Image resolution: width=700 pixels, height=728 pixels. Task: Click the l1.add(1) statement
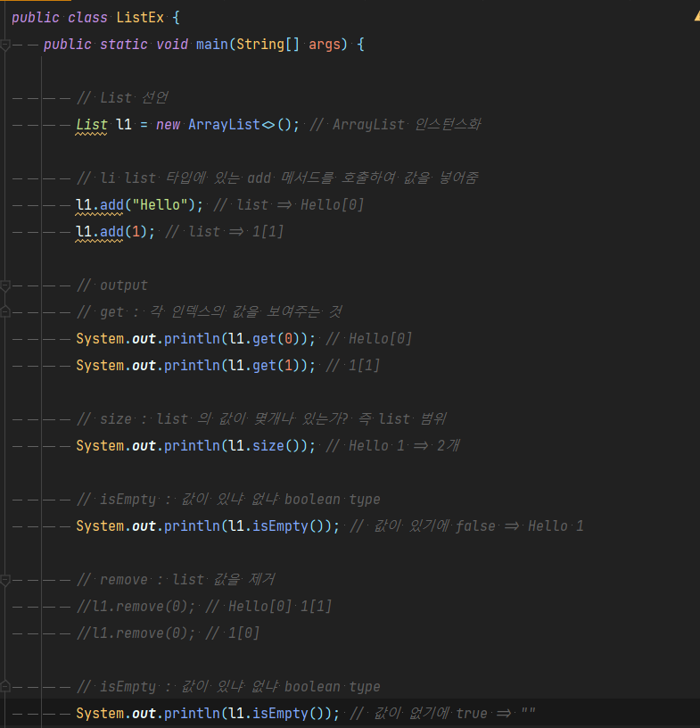pyautogui.click(x=115, y=232)
